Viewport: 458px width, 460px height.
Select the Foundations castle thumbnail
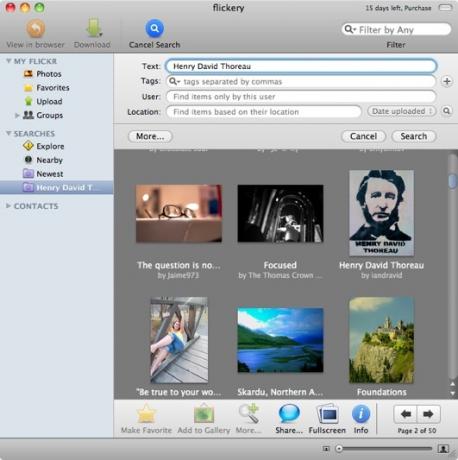pyautogui.click(x=381, y=340)
